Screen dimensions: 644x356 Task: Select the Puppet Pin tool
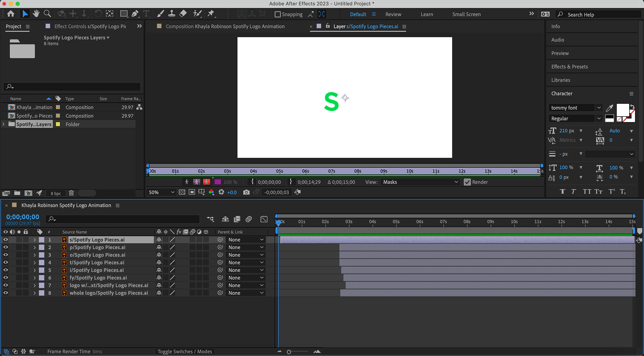(211, 14)
